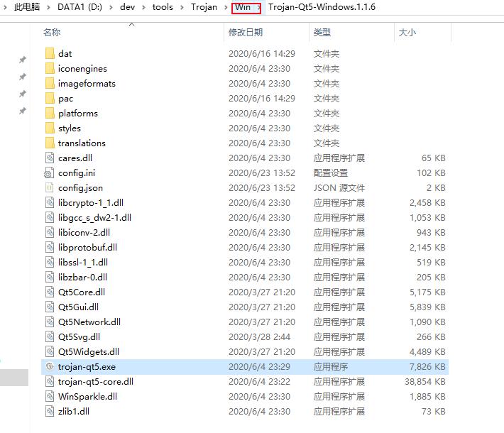The height and width of the screenshot is (433, 504).
Task: Click the trojan-qt5.exe application icon
Action: (x=50, y=366)
